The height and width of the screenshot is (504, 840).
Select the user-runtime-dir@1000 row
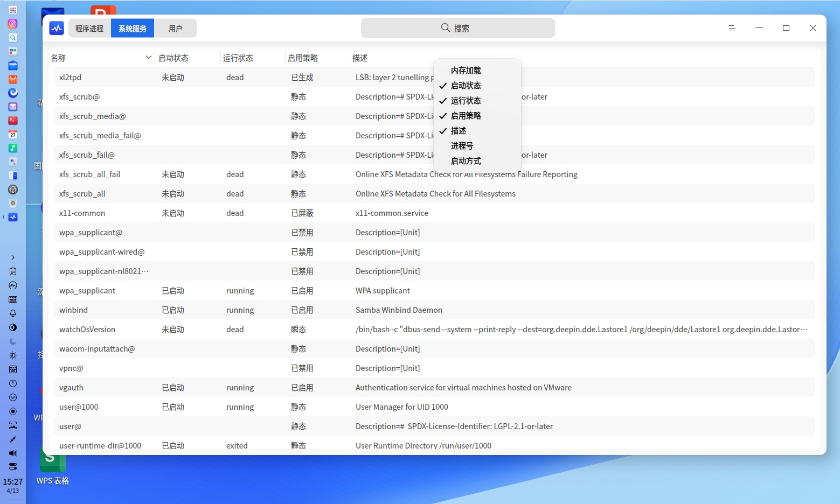coord(434,446)
